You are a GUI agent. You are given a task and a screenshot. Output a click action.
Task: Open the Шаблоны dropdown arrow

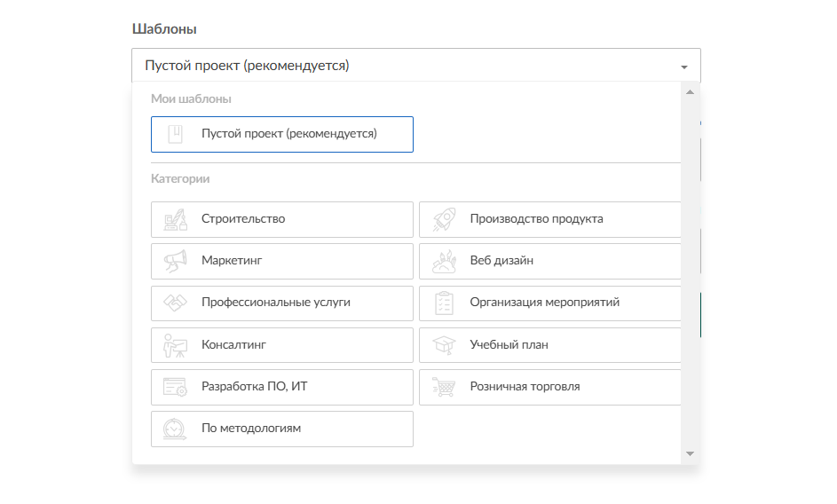[x=683, y=67]
